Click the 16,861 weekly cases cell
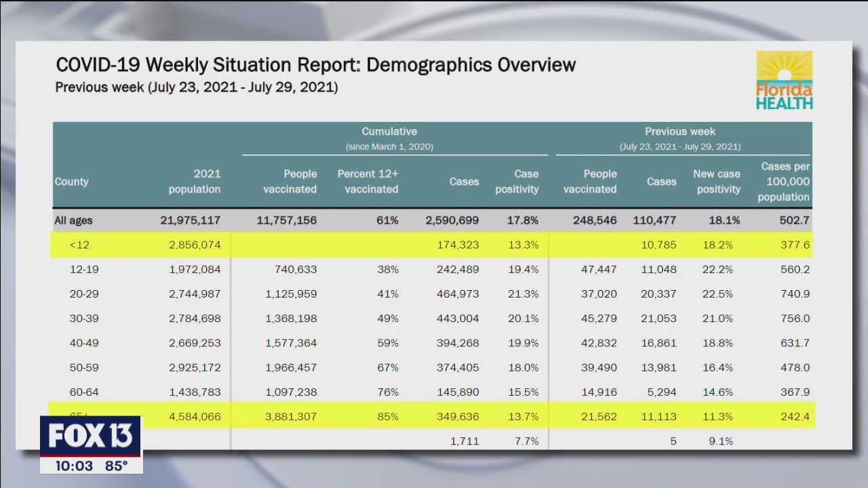The height and width of the screenshot is (488, 868). [x=658, y=343]
